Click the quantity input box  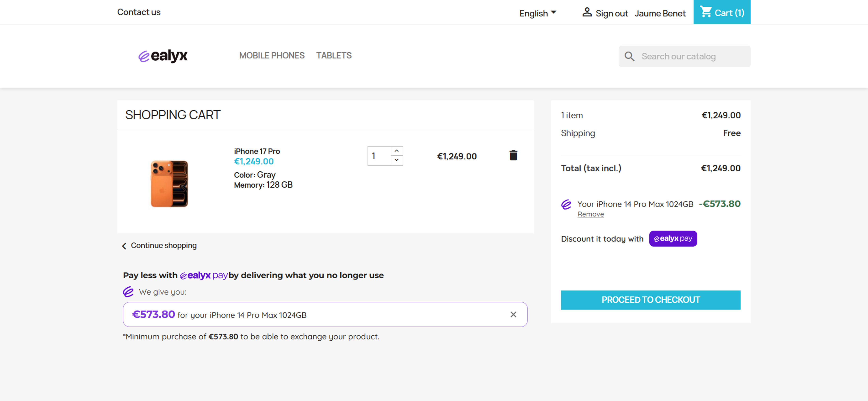[379, 156]
